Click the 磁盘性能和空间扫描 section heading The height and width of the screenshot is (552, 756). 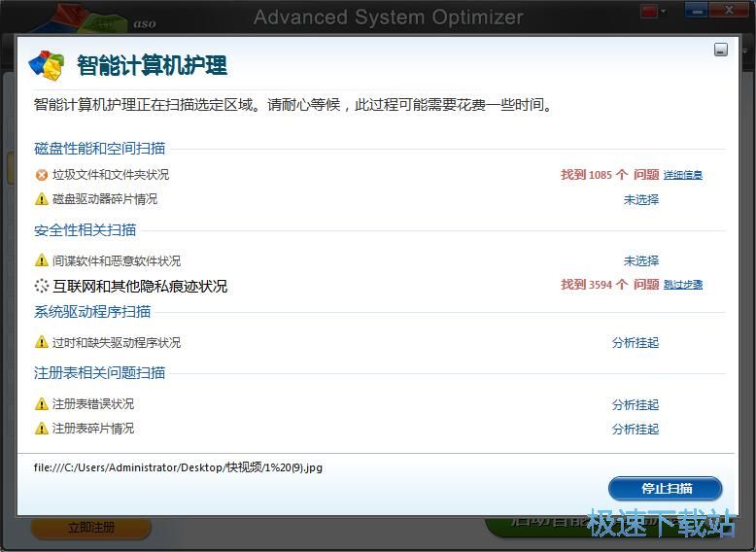100,148
